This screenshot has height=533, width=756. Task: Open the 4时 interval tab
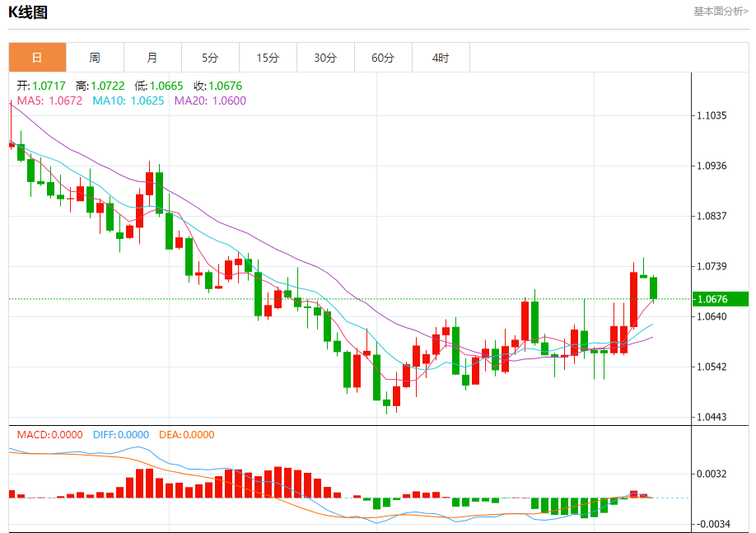pos(441,58)
